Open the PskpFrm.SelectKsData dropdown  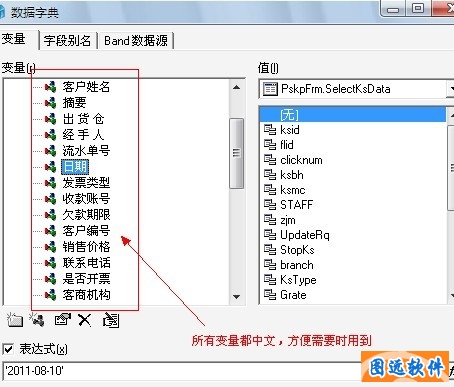(451, 89)
